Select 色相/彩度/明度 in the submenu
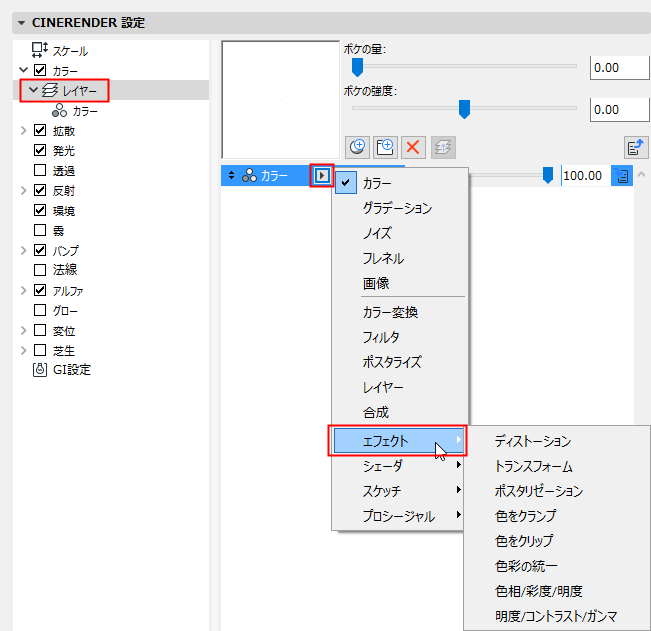Screen dimensions: 651x631 538,591
